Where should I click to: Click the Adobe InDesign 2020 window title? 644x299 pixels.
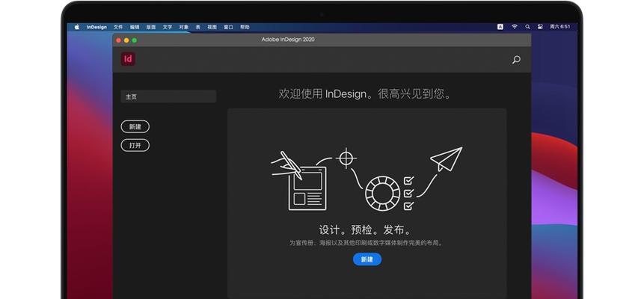pyautogui.click(x=288, y=40)
